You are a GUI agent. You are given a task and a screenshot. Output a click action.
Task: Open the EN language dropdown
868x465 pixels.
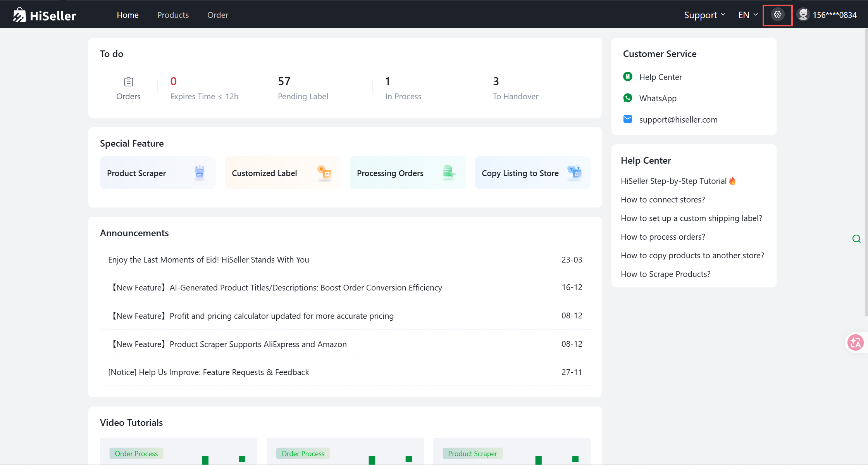(x=747, y=15)
